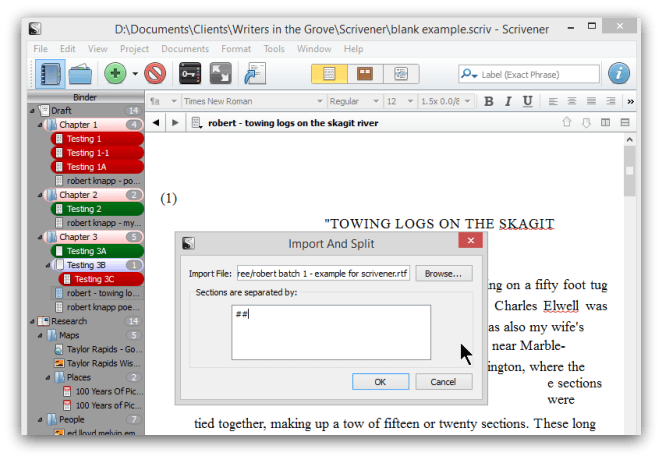Click the Binder panel header

pos(86,97)
